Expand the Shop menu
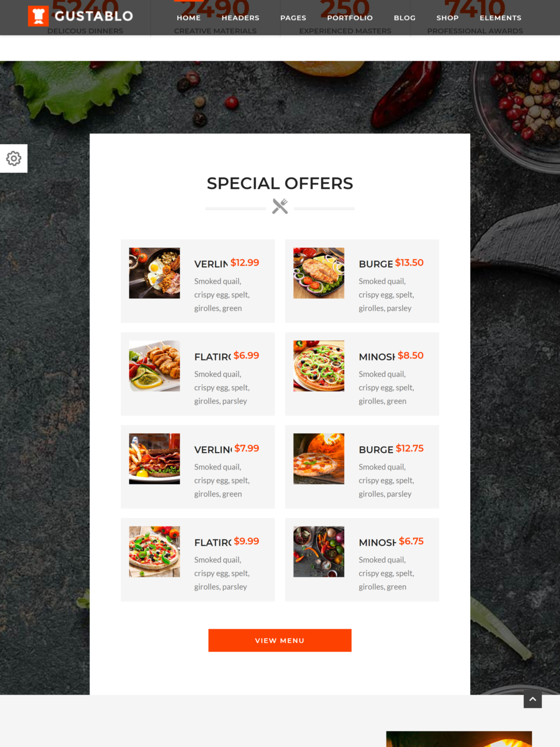Viewport: 560px width, 747px height. point(447,18)
